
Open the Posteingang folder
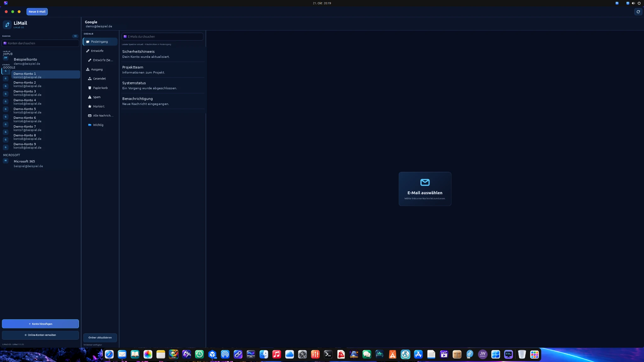(x=100, y=41)
